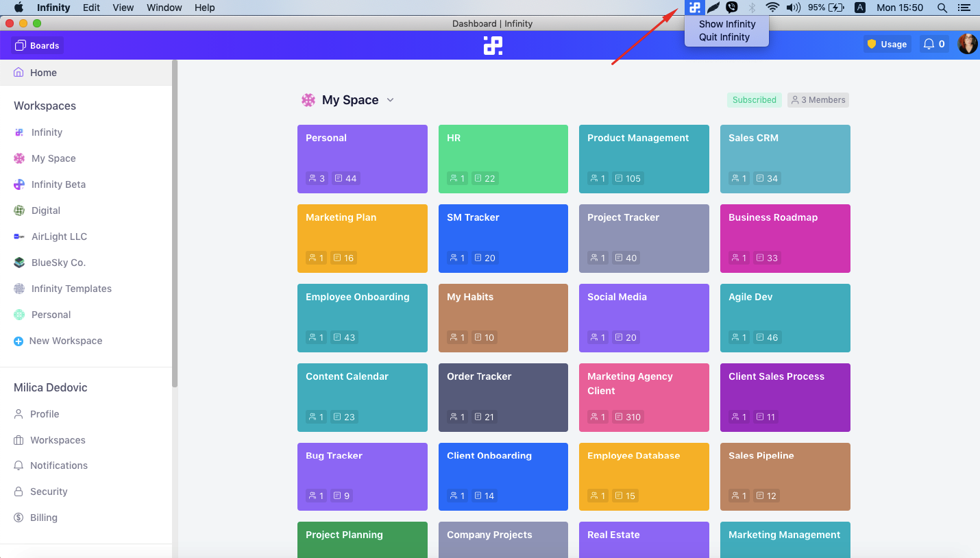The image size is (980, 558).
Task: Click the 3 Members button
Action: pyautogui.click(x=818, y=100)
